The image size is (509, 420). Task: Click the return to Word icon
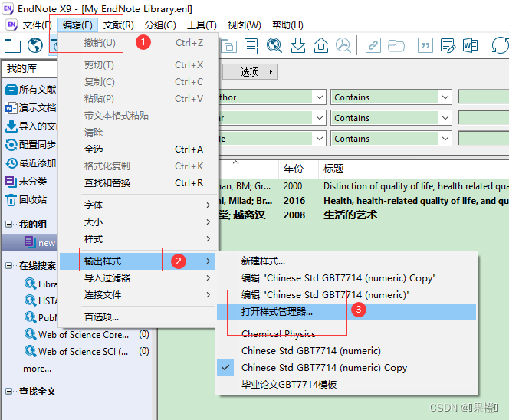[470, 45]
